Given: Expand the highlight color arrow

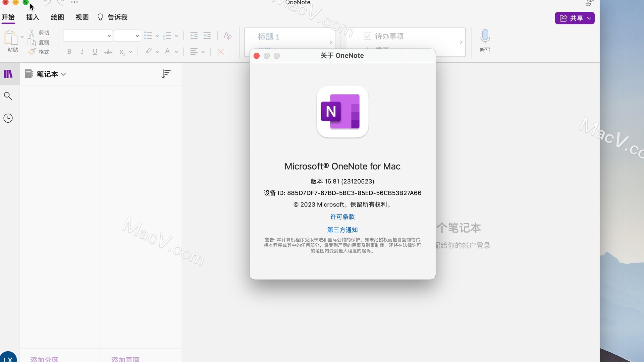Looking at the screenshot, I should [157, 52].
